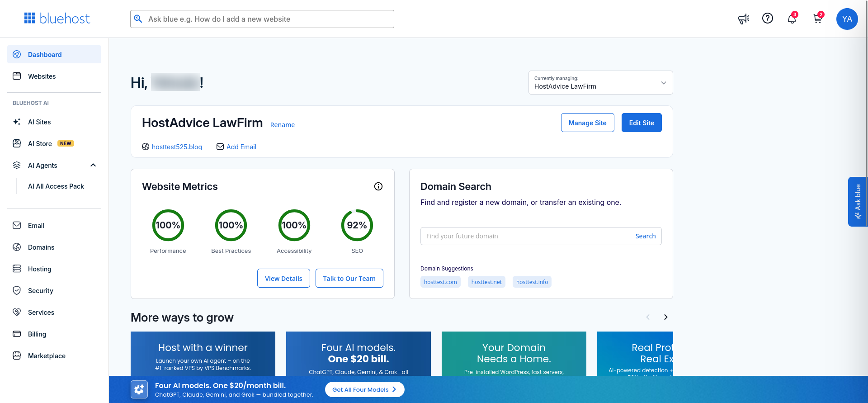Focus the Ask blue search field
Image resolution: width=868 pixels, height=403 pixels.
point(262,19)
